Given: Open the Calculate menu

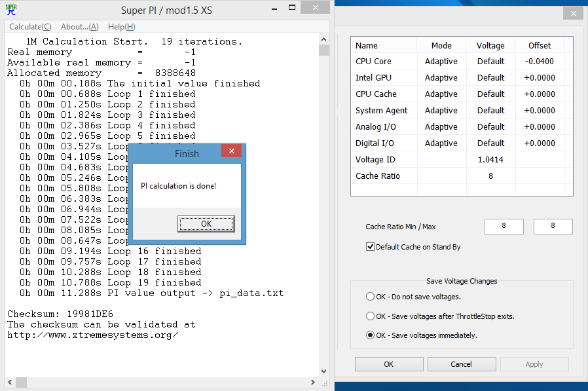Looking at the screenshot, I should pos(30,27).
